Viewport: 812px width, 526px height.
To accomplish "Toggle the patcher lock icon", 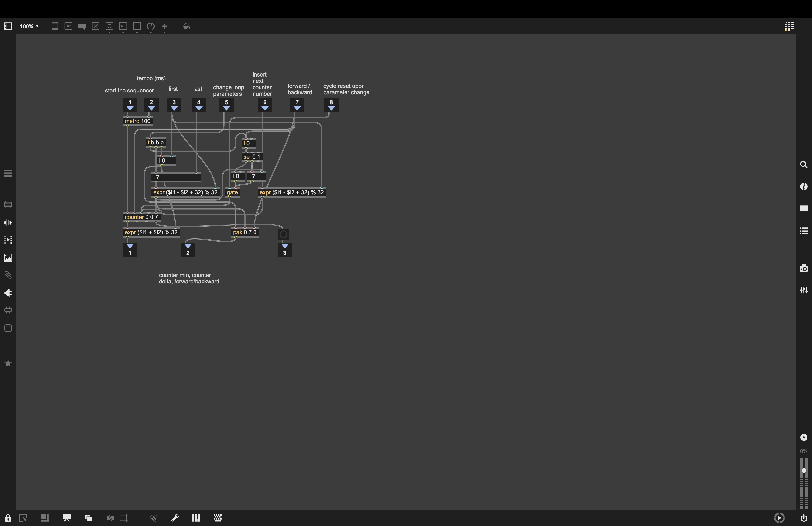I will pyautogui.click(x=8, y=518).
